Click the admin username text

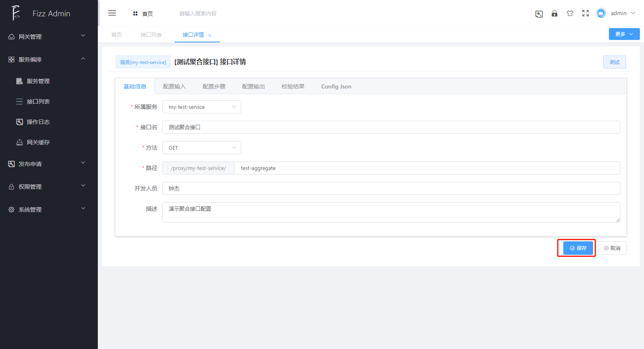618,13
